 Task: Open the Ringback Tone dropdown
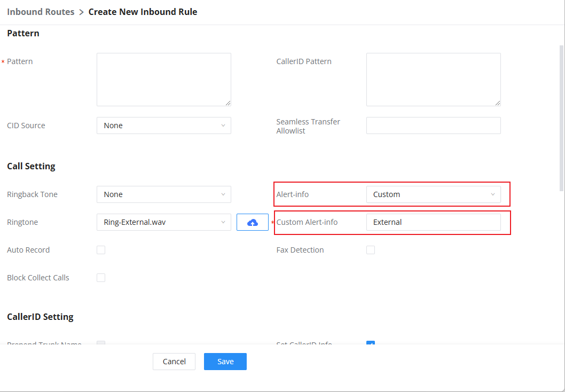(x=164, y=194)
